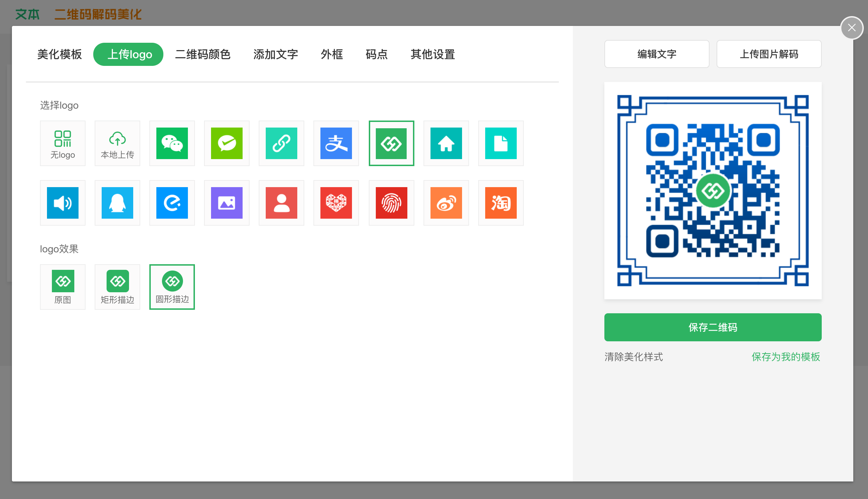This screenshot has width=868, height=499.
Task: Choose the red person contact logo
Action: point(282,203)
